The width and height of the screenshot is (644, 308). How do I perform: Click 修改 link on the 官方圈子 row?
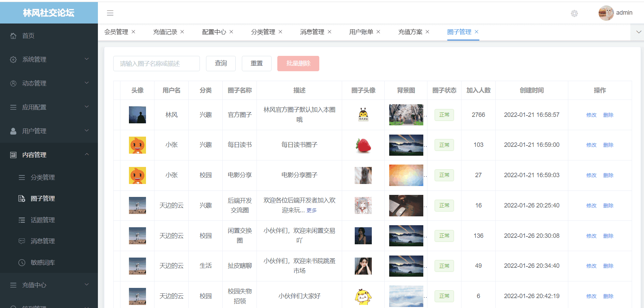pos(591,115)
